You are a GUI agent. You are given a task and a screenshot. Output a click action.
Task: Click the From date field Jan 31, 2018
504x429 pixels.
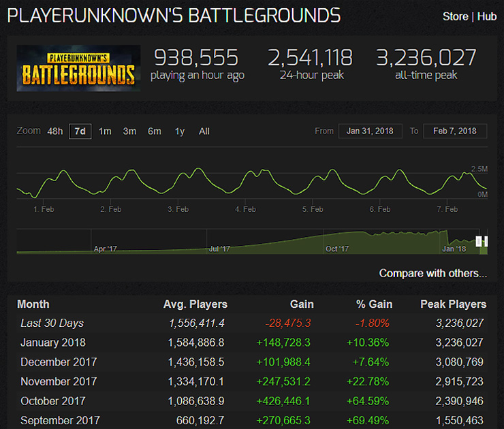pos(370,131)
